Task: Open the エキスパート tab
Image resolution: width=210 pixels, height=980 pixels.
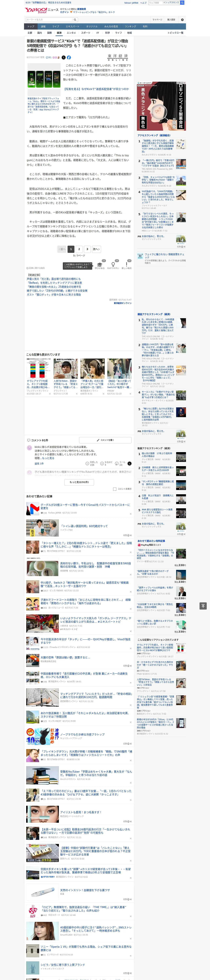Action: click(x=72, y=27)
